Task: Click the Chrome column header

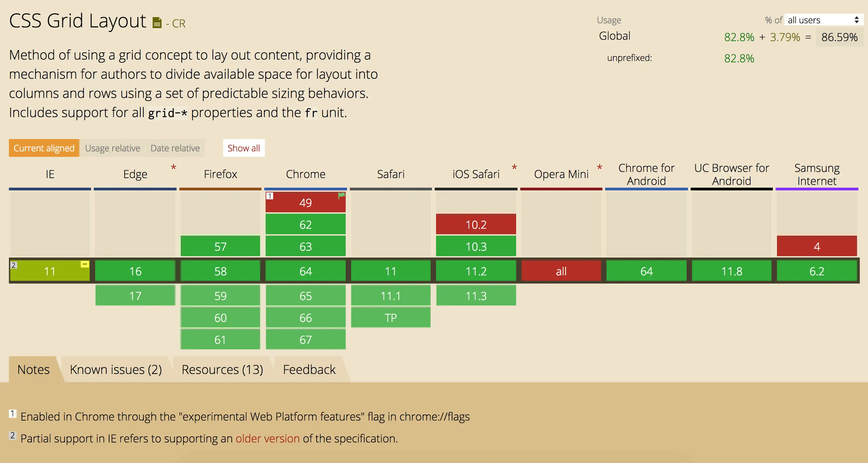Action: click(305, 174)
